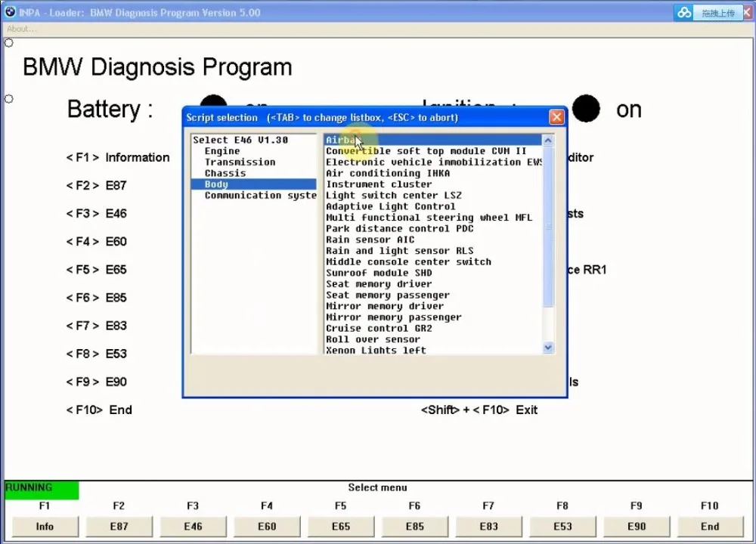The image size is (756, 544).
Task: Click the cloud upload icon in title bar
Action: click(683, 13)
